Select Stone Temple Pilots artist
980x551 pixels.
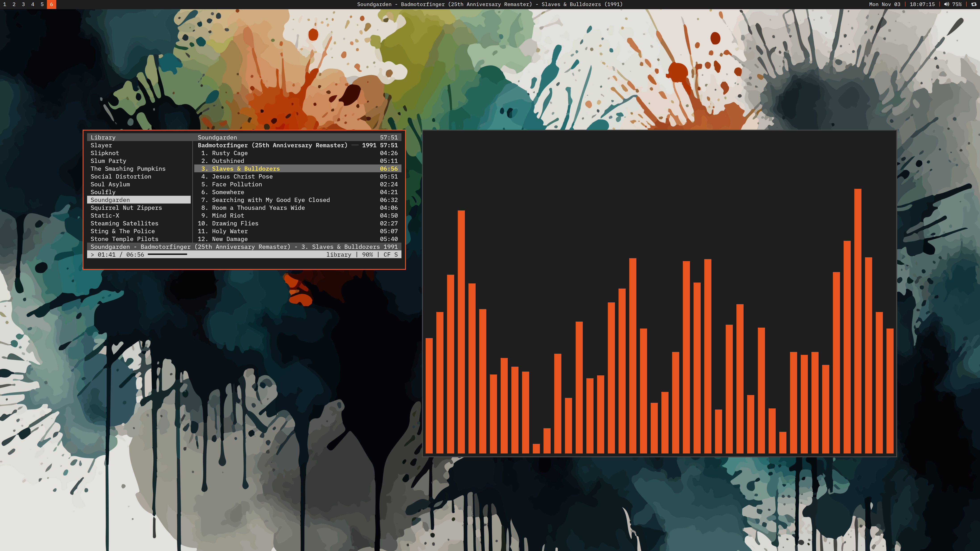[124, 239]
